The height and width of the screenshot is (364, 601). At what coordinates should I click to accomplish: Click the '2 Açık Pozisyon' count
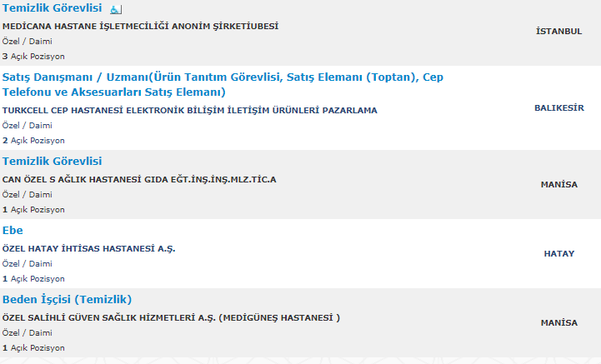(33, 141)
